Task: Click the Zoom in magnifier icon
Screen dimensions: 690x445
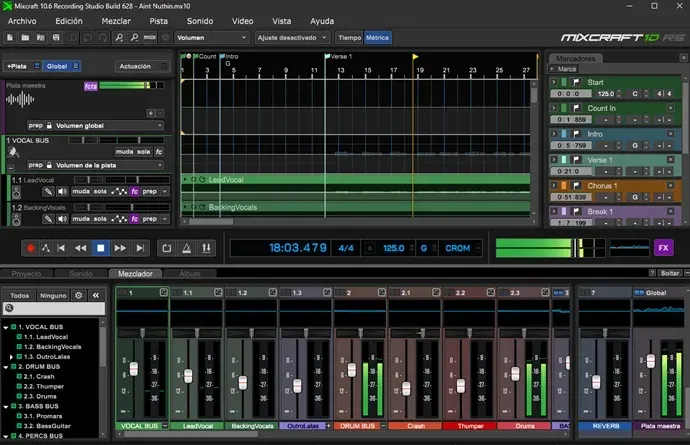Action: click(119, 38)
